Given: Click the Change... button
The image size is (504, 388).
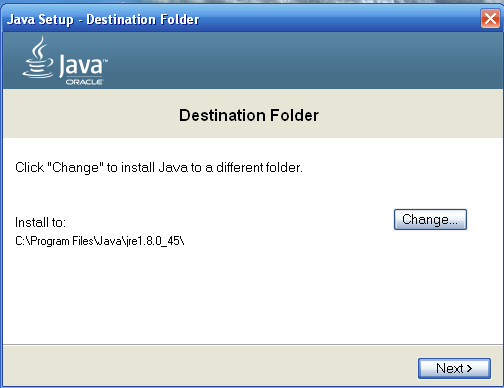Looking at the screenshot, I should (430, 220).
